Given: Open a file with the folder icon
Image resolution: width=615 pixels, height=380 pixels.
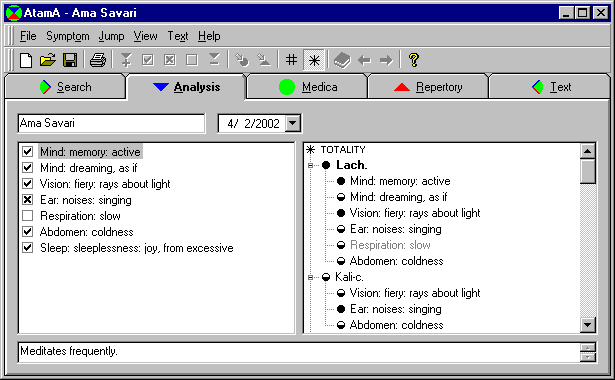Looking at the screenshot, I should (48, 60).
